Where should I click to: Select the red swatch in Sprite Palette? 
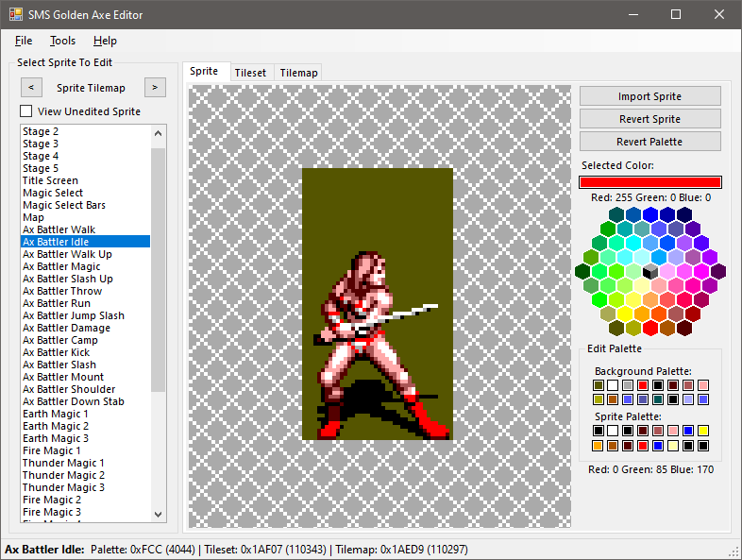(643, 446)
